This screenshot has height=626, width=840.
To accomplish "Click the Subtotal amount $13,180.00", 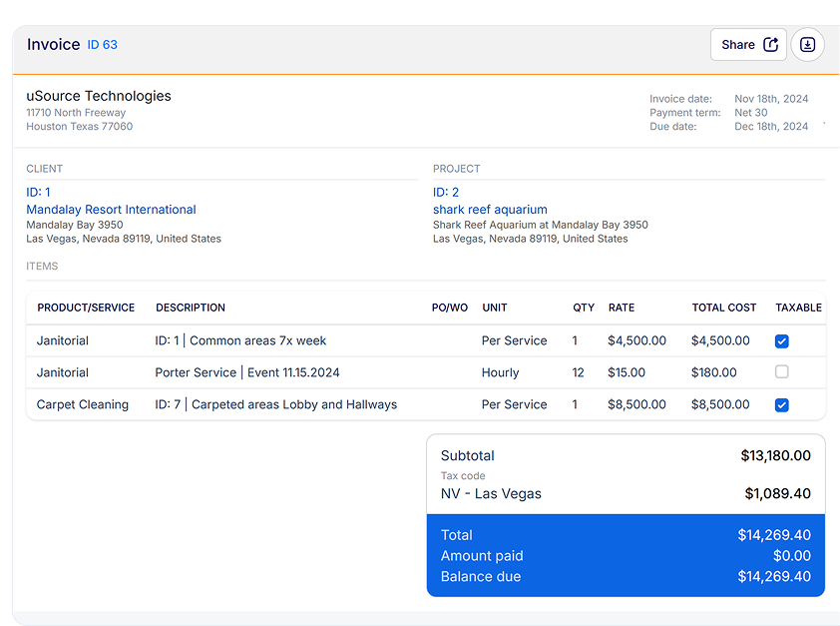I will point(775,455).
